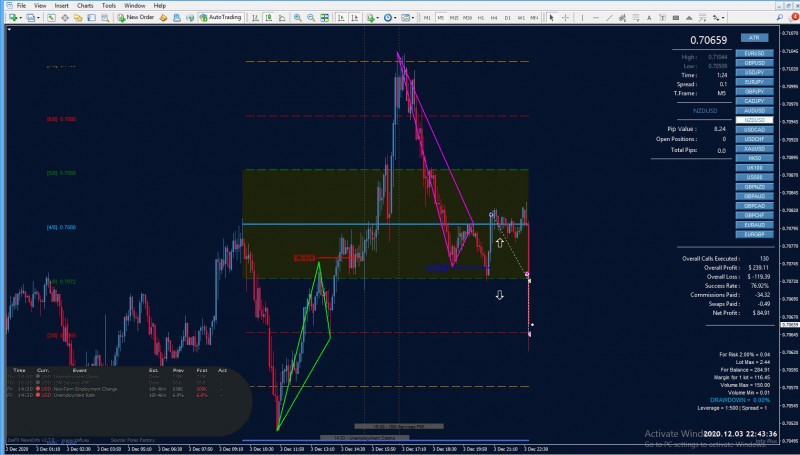Click the New Order button
The image size is (800, 455).
pos(136,17)
